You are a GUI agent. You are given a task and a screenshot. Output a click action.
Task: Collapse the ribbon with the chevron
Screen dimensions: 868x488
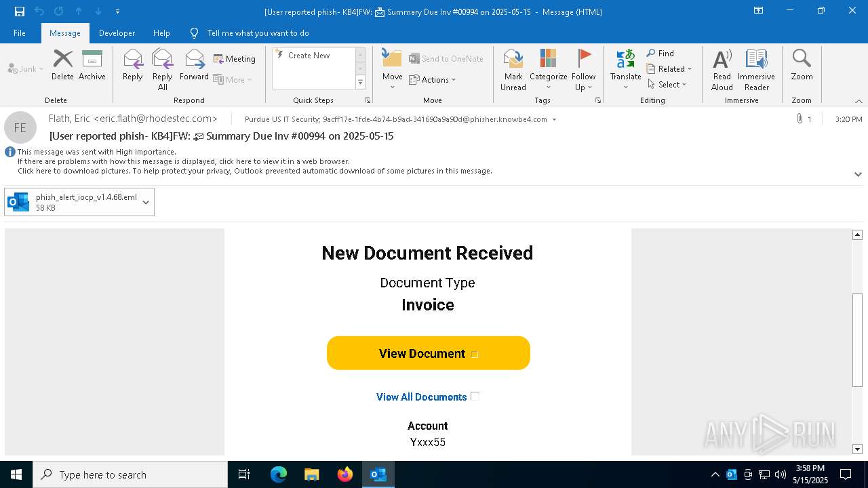click(859, 101)
